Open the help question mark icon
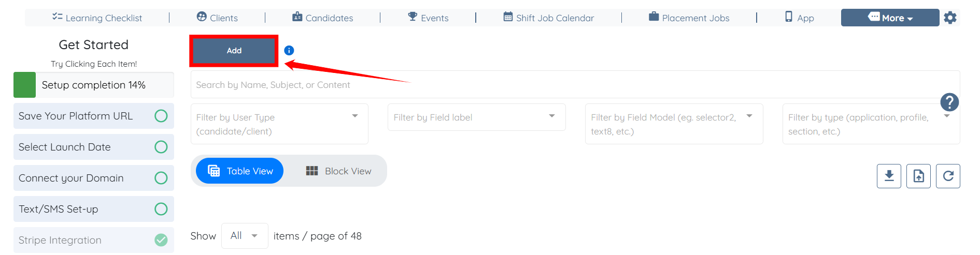980x255 pixels. click(x=949, y=102)
